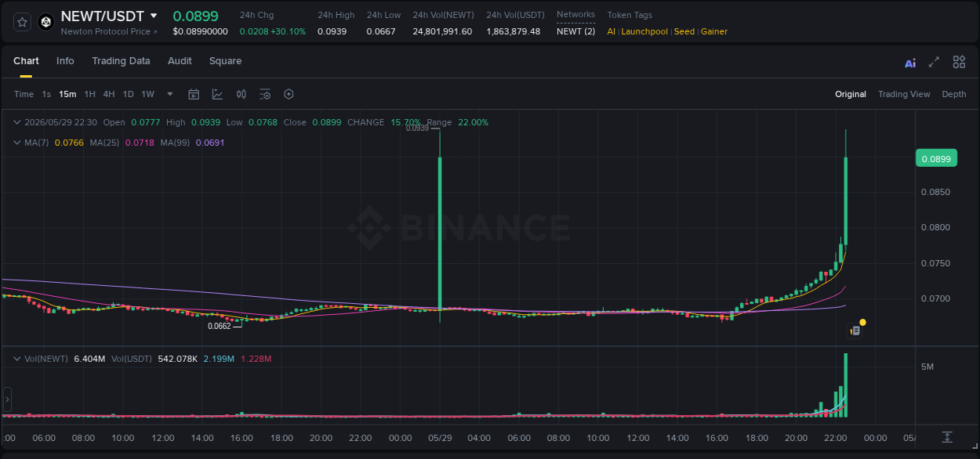Image resolution: width=980 pixels, height=459 pixels.
Task: Open the chart display settings icon
Action: [265, 94]
